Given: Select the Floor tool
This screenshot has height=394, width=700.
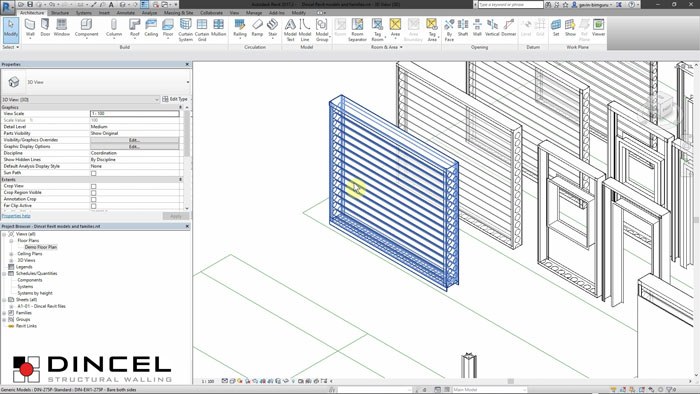Looking at the screenshot, I should [x=168, y=28].
